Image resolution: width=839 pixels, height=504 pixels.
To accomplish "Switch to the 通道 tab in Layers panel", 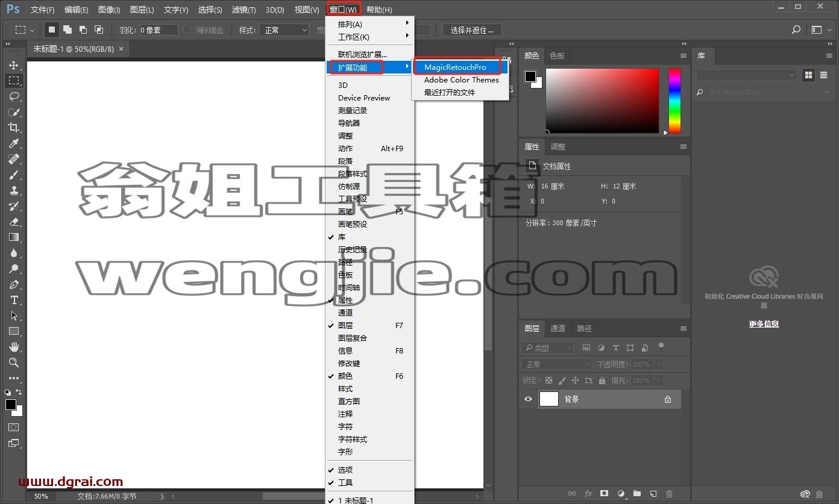I will point(558,328).
